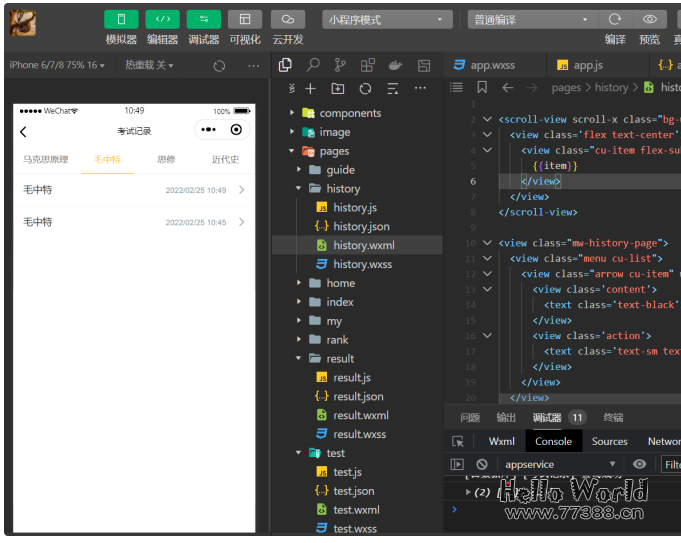
Task: Open the 普通编译 compile mode dropdown
Action: point(531,19)
